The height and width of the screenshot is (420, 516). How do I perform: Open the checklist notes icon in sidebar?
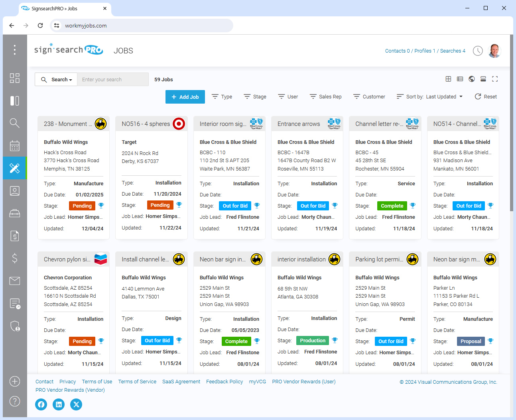pos(15,304)
